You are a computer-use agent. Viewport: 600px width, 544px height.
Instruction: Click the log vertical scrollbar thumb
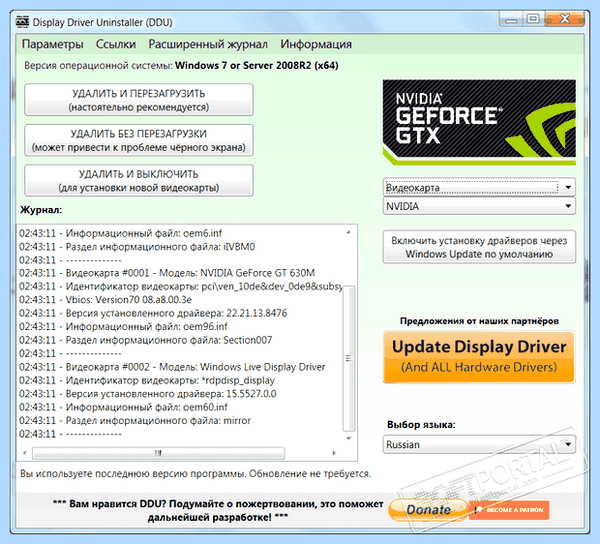pyautogui.click(x=349, y=358)
